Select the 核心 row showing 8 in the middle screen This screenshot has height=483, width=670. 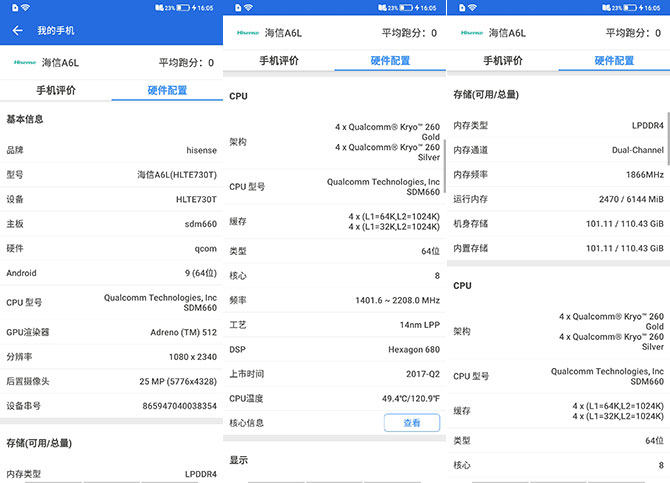coord(335,276)
